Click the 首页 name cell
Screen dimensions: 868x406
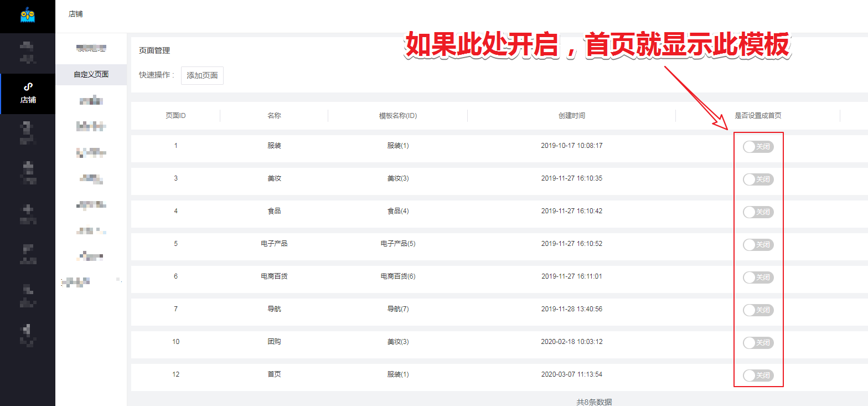point(274,374)
